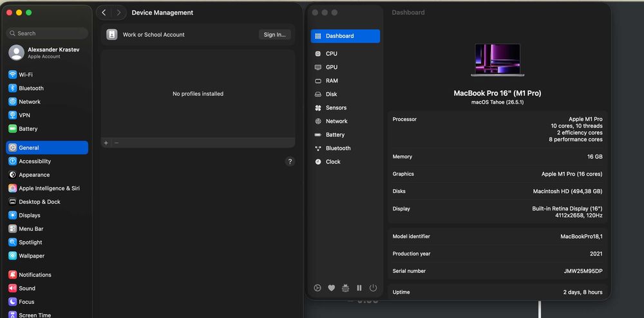The width and height of the screenshot is (644, 318).
Task: Click the Search field in System Settings
Action: pos(47,33)
